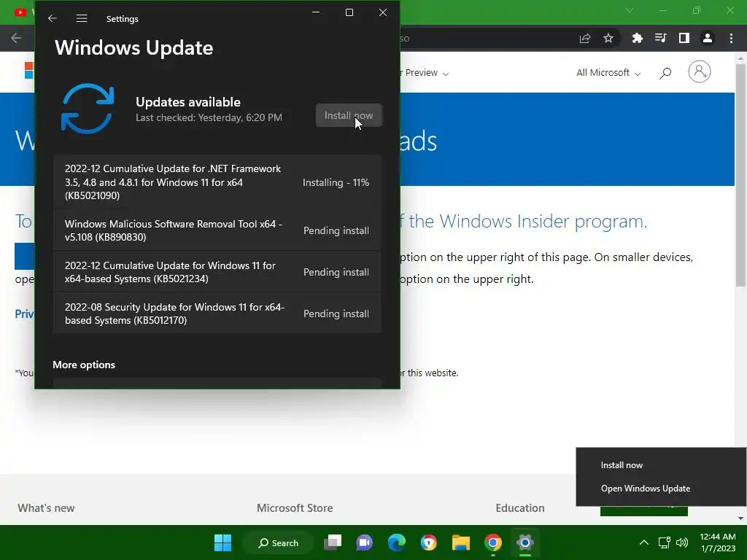The height and width of the screenshot is (560, 747).
Task: Click the YouTube tab favicon in Chrome
Action: click(x=20, y=12)
